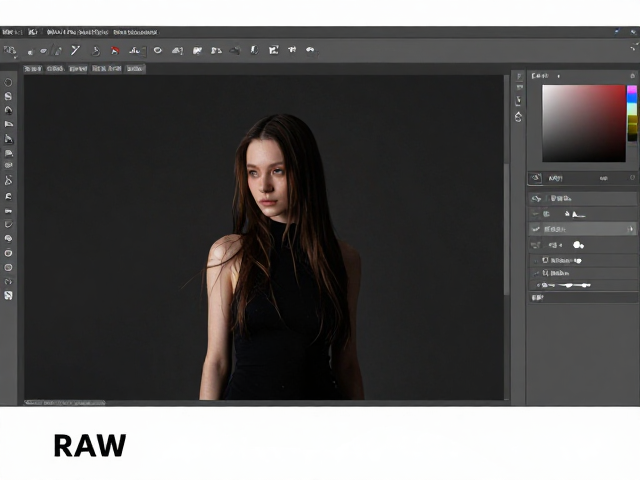The height and width of the screenshot is (480, 640).
Task: Click the arrow at the highlighted layer row's end
Action: tap(631, 229)
